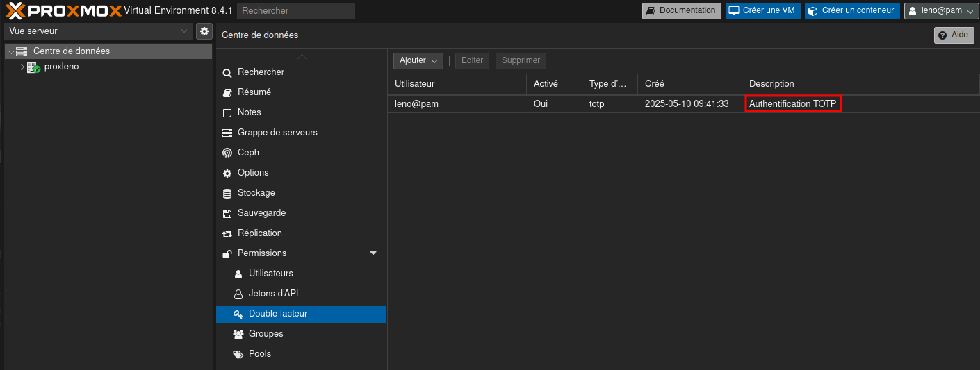
Task: Open the Utilisateurs menu item
Action: (270, 274)
